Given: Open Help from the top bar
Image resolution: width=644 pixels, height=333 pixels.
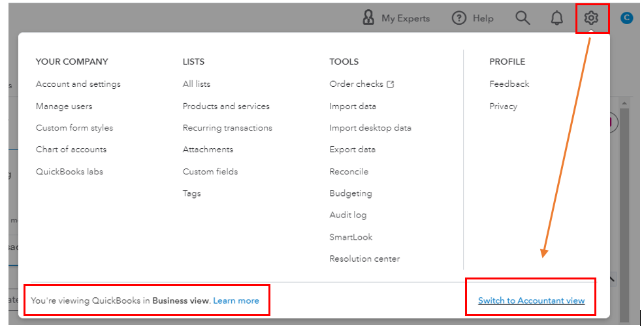Looking at the screenshot, I should [472, 18].
